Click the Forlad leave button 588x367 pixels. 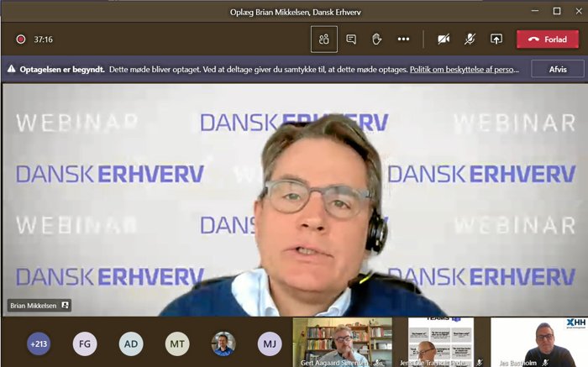tap(547, 39)
